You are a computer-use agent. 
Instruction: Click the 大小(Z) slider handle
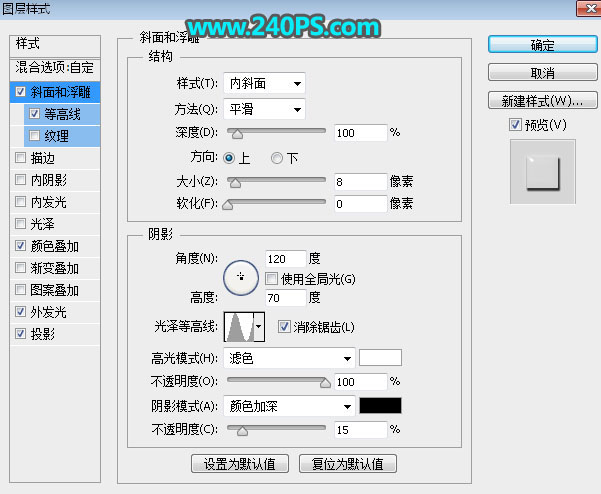235,183
